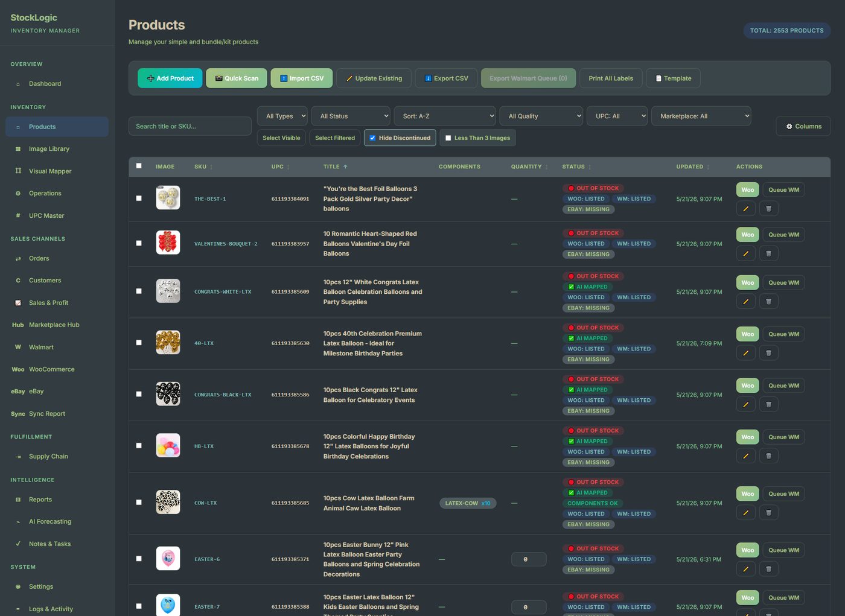The height and width of the screenshot is (616, 845).
Task: Open the UPC: All dropdown
Action: [x=617, y=116]
